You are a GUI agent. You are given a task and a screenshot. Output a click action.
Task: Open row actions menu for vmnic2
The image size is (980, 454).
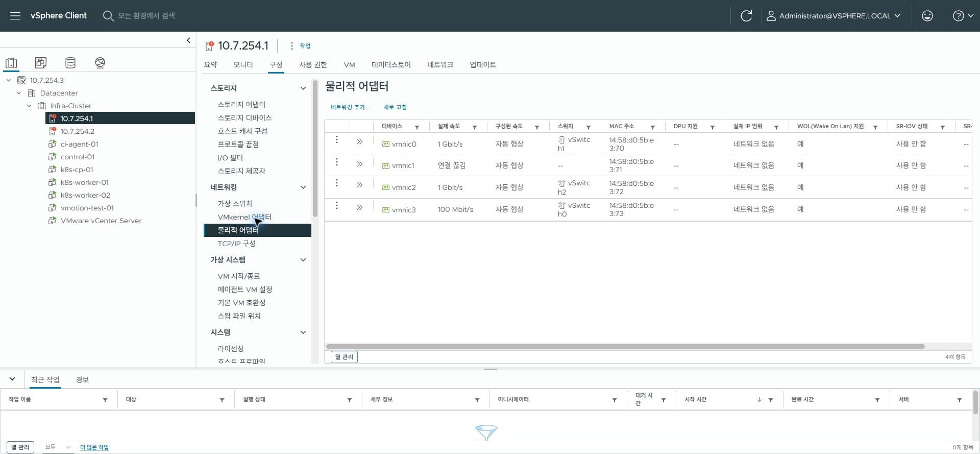[337, 183]
